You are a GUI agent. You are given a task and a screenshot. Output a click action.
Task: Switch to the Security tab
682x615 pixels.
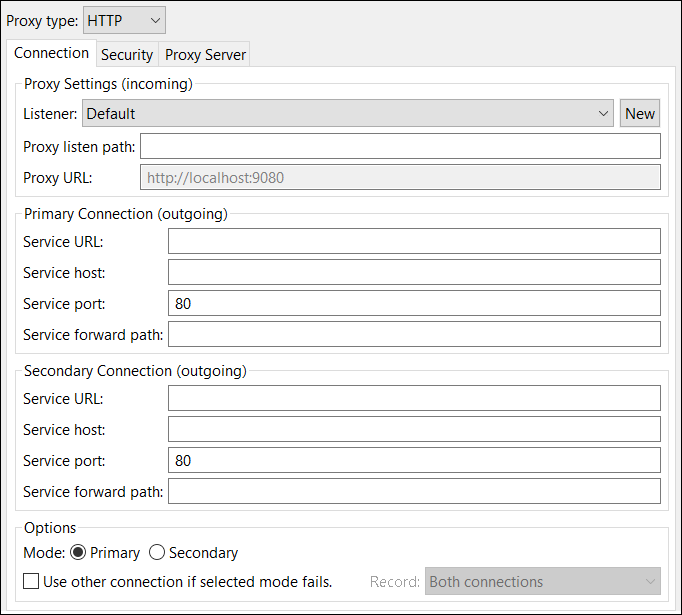127,55
